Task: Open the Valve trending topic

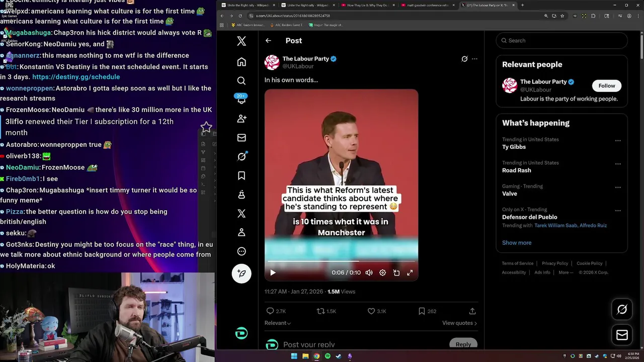Action: click(x=509, y=194)
